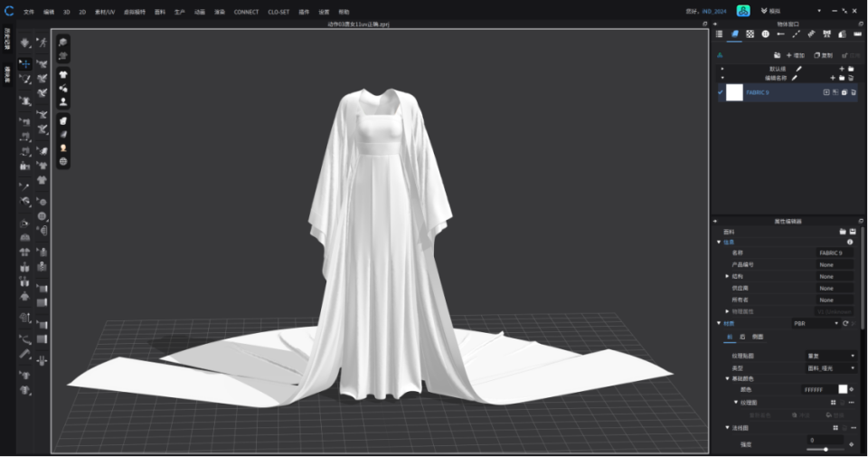Open the 虚拟模特 menu
This screenshot has width=868, height=457.
click(134, 12)
